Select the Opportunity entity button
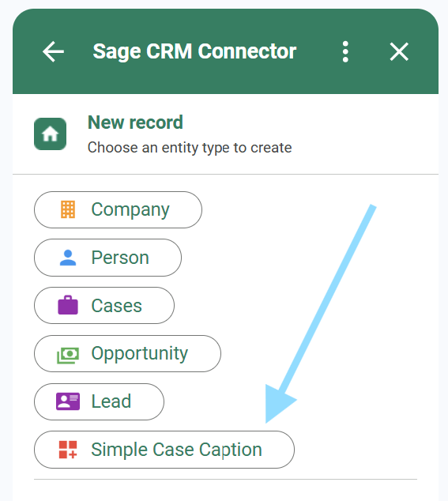Image resolution: width=448 pixels, height=501 pixels. tap(127, 353)
